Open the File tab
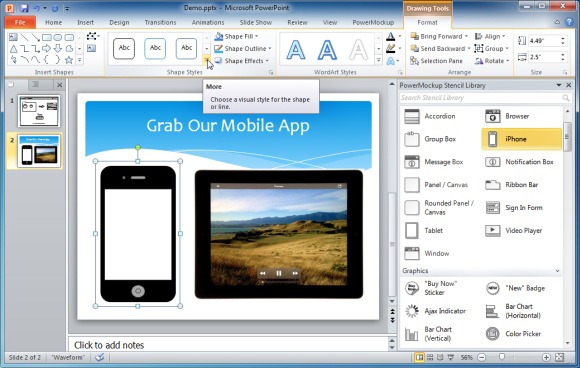Image resolution: width=580 pixels, height=368 pixels. 20,22
